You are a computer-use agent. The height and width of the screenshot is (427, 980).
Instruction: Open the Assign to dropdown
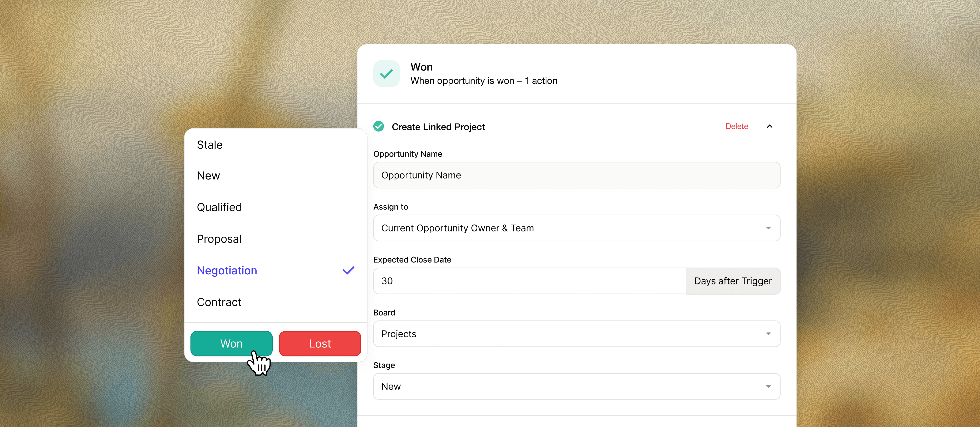[x=576, y=228]
